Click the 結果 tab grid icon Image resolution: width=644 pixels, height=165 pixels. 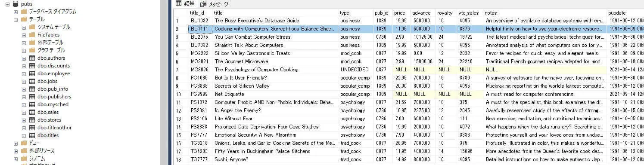tap(178, 3)
